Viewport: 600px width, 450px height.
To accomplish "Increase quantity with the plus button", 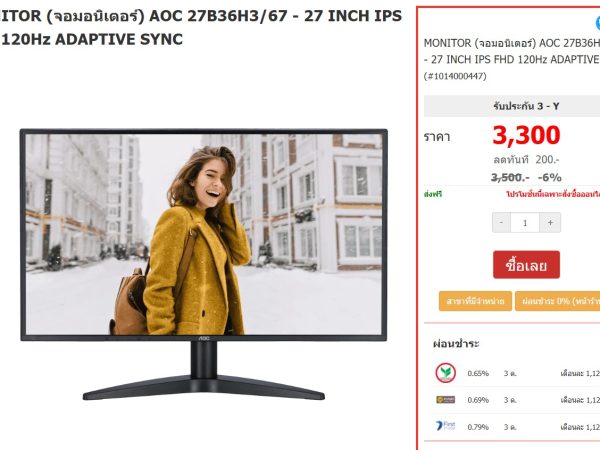I will pyautogui.click(x=550, y=222).
